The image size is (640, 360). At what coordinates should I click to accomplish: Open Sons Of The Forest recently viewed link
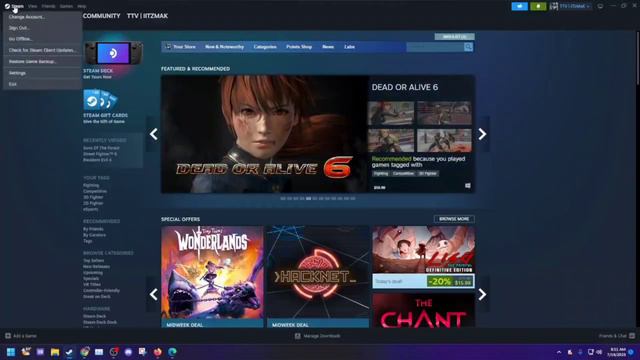(x=101, y=148)
